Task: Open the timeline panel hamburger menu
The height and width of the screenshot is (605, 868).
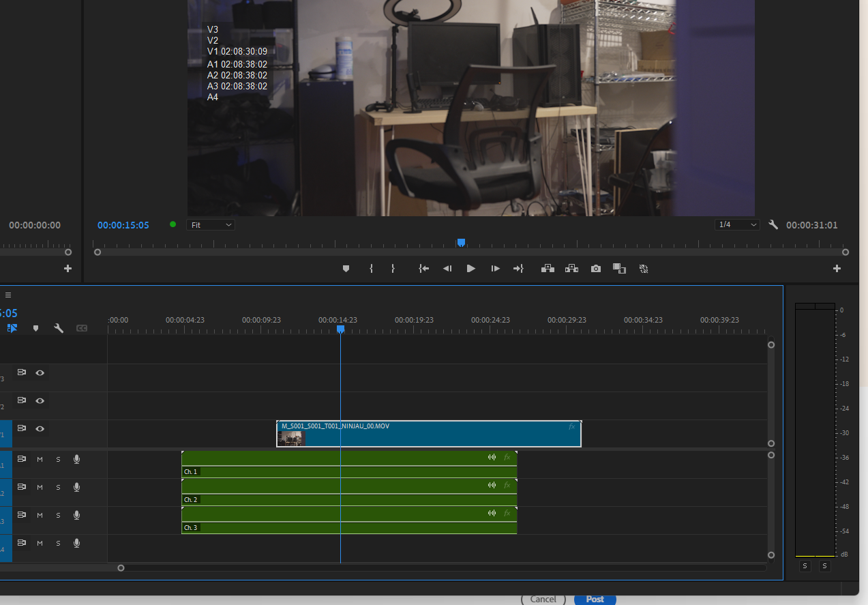Action: (8, 295)
